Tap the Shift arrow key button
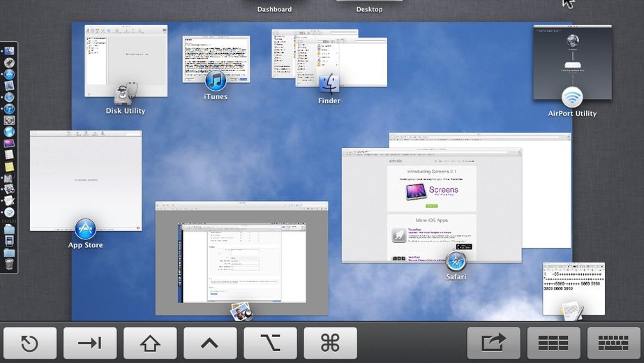 pos(150,343)
